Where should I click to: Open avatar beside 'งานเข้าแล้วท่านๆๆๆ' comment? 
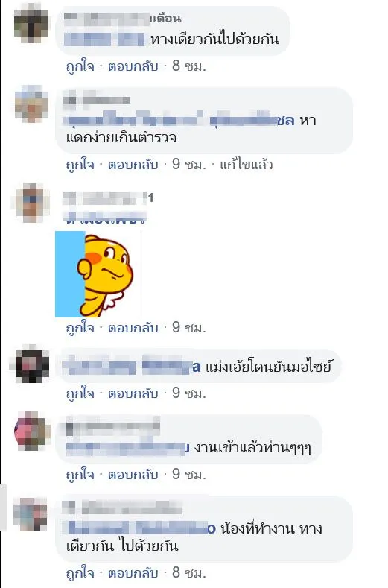pos(31,431)
